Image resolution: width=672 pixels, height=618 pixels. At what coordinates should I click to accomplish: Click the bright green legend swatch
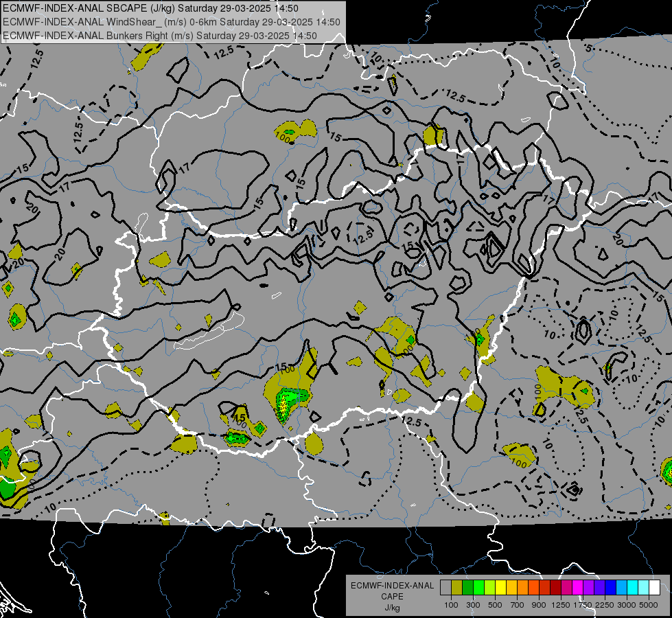478,587
